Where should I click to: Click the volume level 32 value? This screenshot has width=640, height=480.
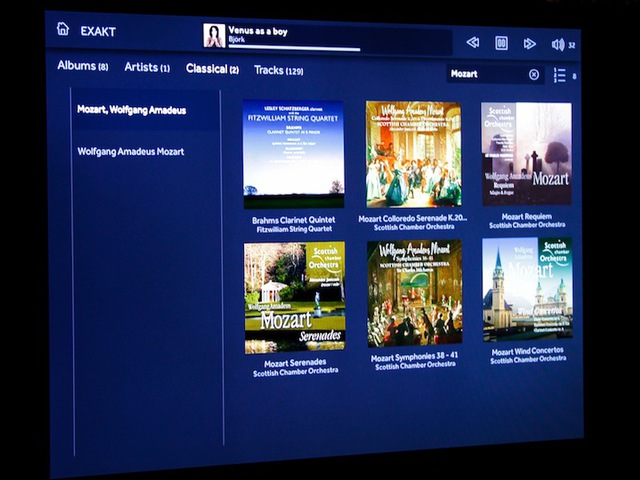click(572, 45)
